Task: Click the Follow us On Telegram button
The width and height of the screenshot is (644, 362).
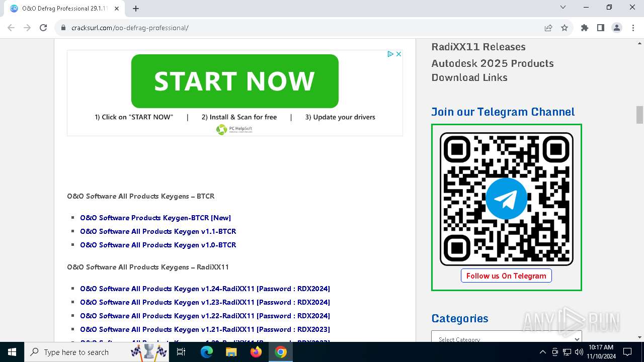Action: [506, 276]
